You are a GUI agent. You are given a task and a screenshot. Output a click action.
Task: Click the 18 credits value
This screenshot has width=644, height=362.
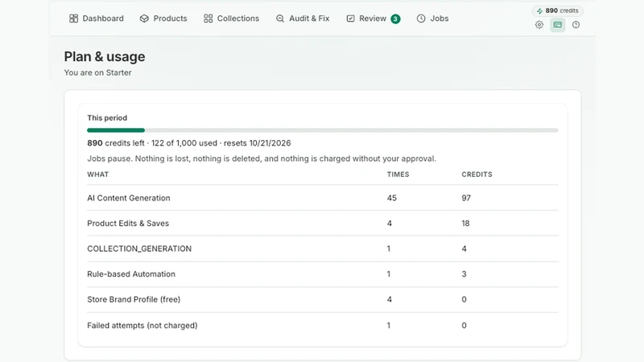[x=465, y=224]
